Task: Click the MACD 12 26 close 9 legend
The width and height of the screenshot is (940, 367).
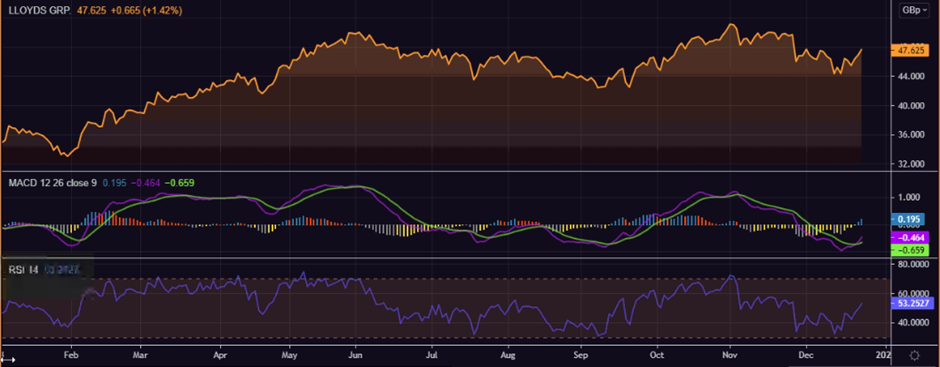Action: pyautogui.click(x=52, y=182)
